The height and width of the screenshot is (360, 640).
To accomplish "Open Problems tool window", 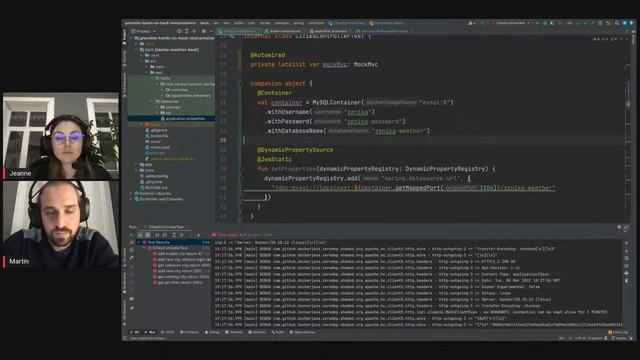I will [x=190, y=332].
